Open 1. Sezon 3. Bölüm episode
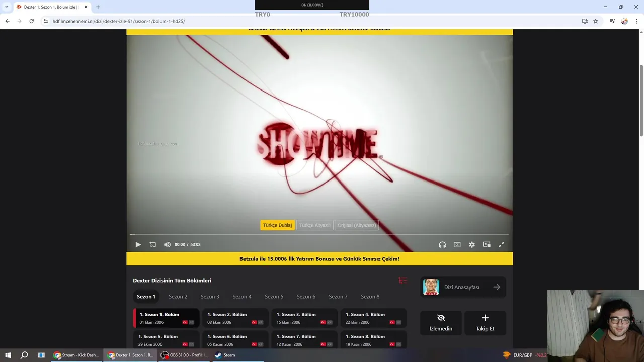This screenshot has height=362, width=644. tap(304, 318)
